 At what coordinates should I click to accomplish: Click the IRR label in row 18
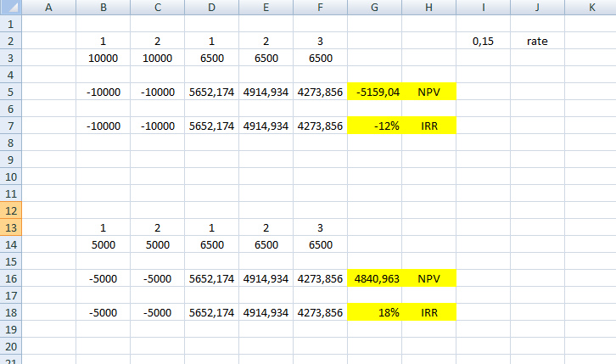pos(428,312)
